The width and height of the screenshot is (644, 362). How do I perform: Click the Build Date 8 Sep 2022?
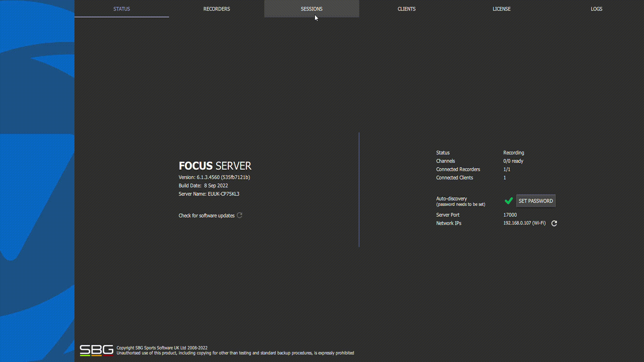pyautogui.click(x=203, y=185)
